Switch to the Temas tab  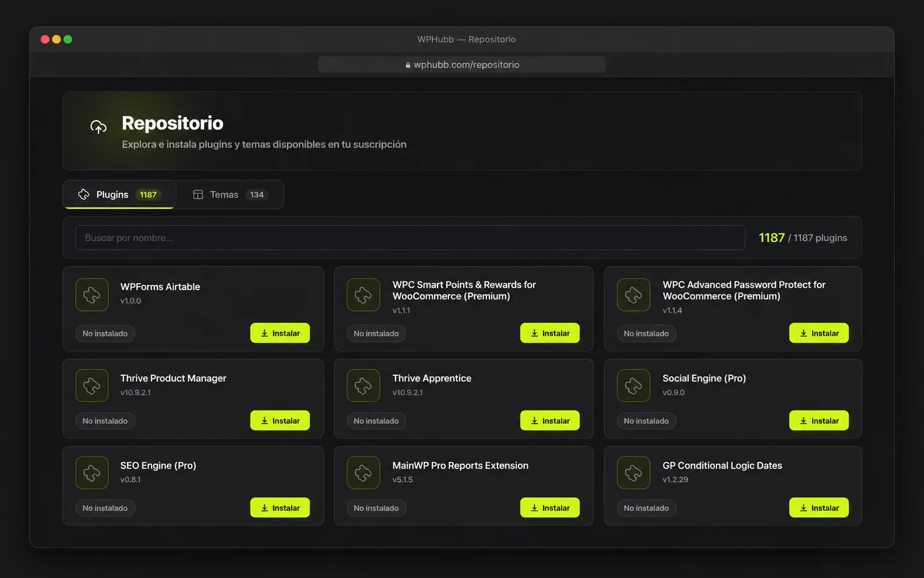click(230, 195)
